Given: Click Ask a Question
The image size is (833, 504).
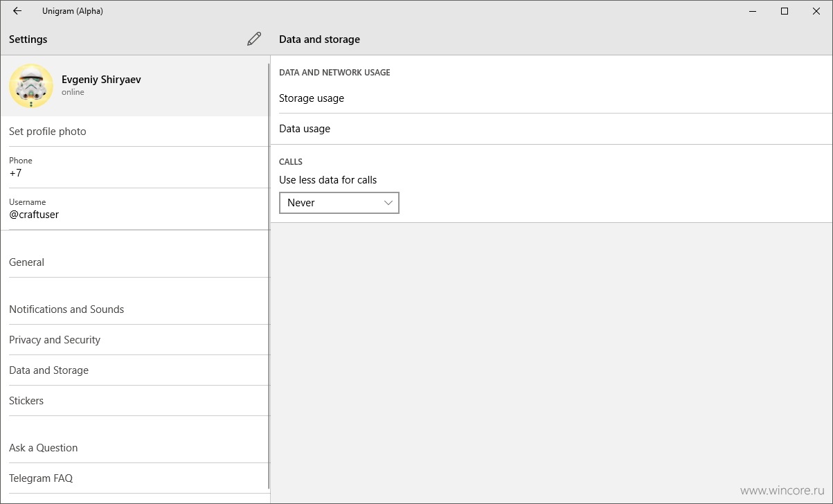Looking at the screenshot, I should pos(135,448).
